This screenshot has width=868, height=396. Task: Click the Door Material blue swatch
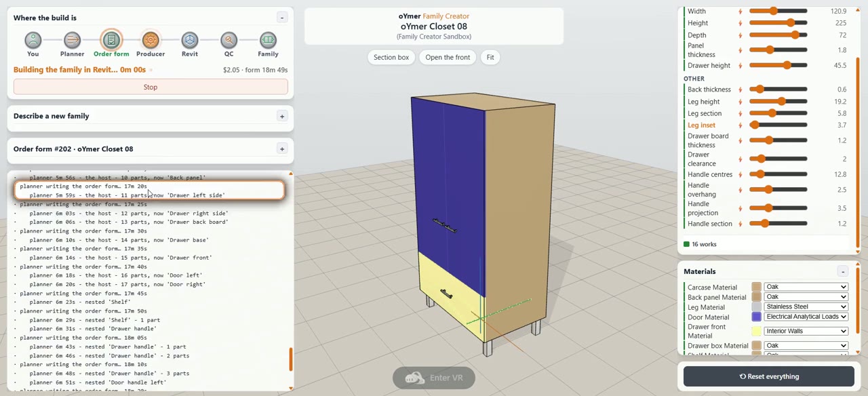coord(756,317)
